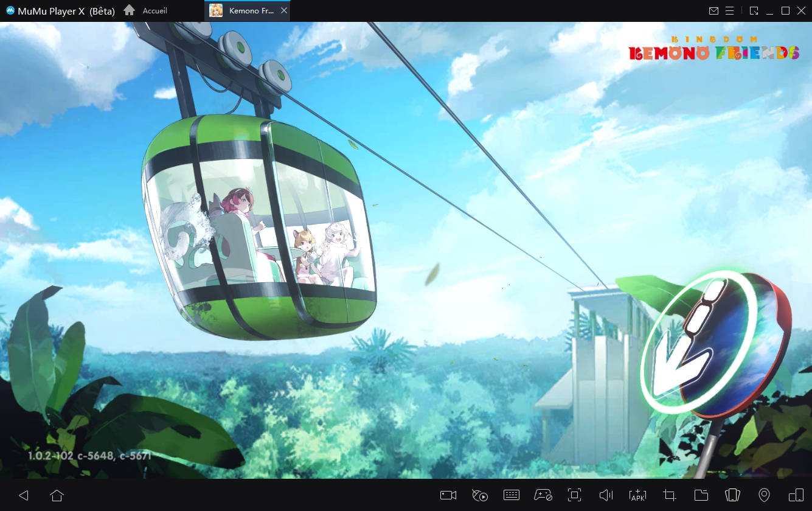Open the virtual location pin
This screenshot has height=511, width=812.
click(765, 495)
